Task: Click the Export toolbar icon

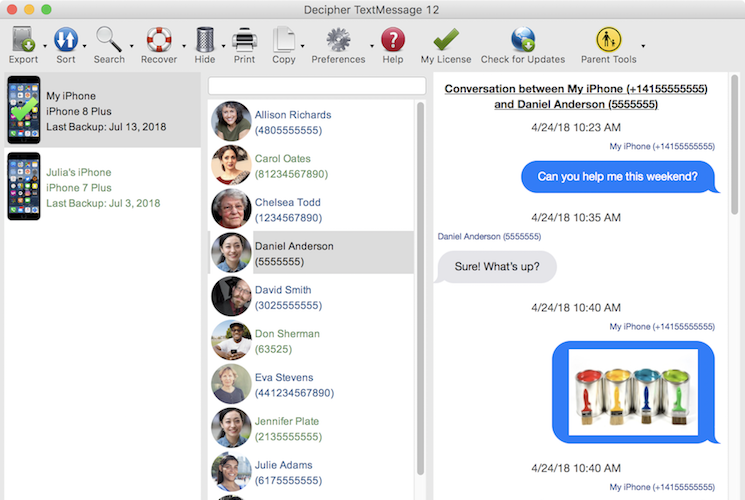Action: [x=22, y=40]
